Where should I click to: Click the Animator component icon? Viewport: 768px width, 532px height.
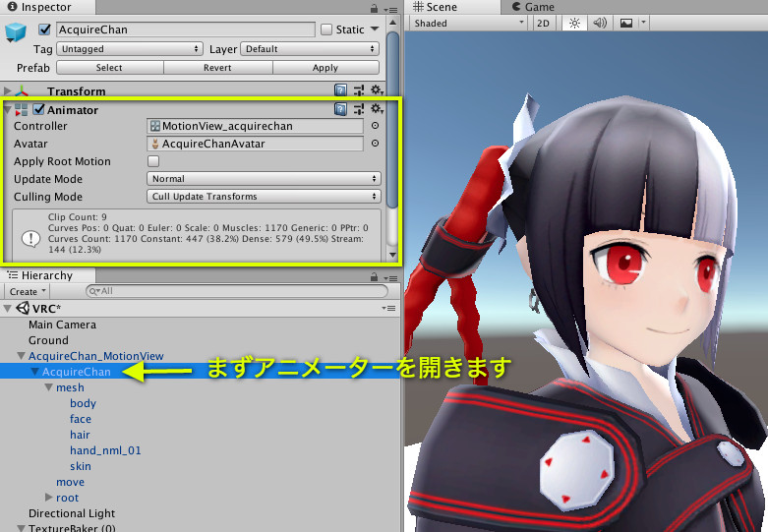(21, 110)
